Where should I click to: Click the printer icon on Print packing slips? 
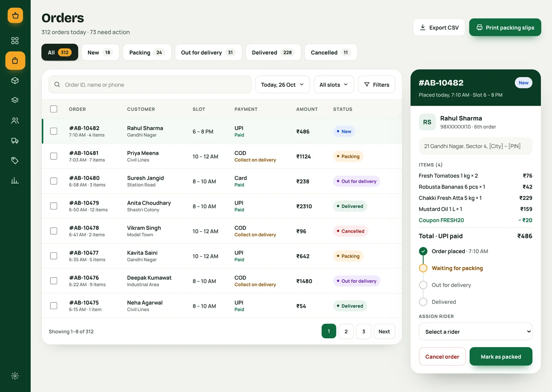(x=479, y=27)
